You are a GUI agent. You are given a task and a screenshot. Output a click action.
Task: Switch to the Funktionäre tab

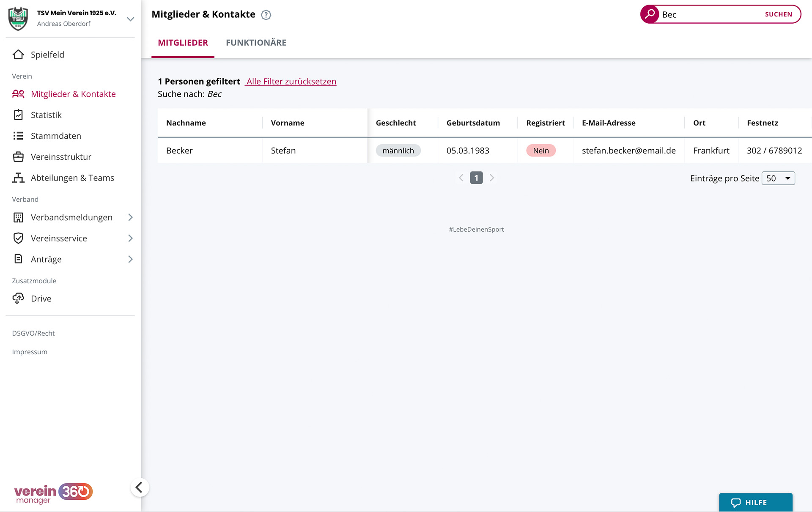pos(256,43)
